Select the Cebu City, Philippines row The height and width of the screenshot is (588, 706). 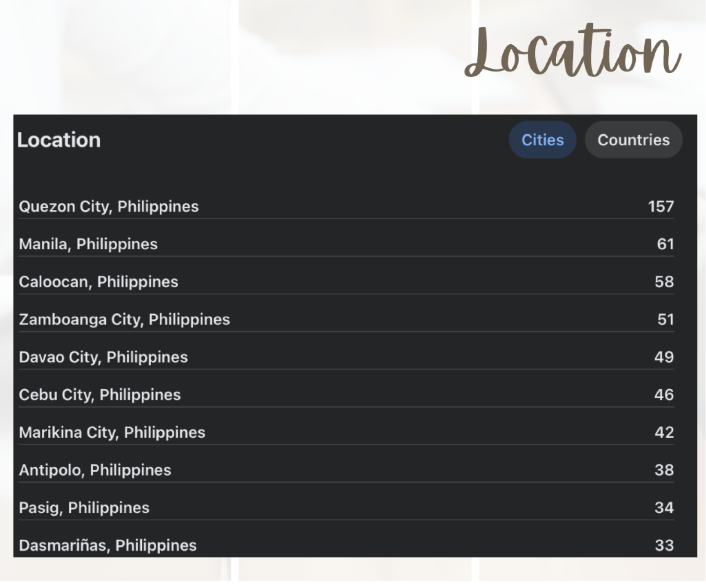pyautogui.click(x=346, y=395)
